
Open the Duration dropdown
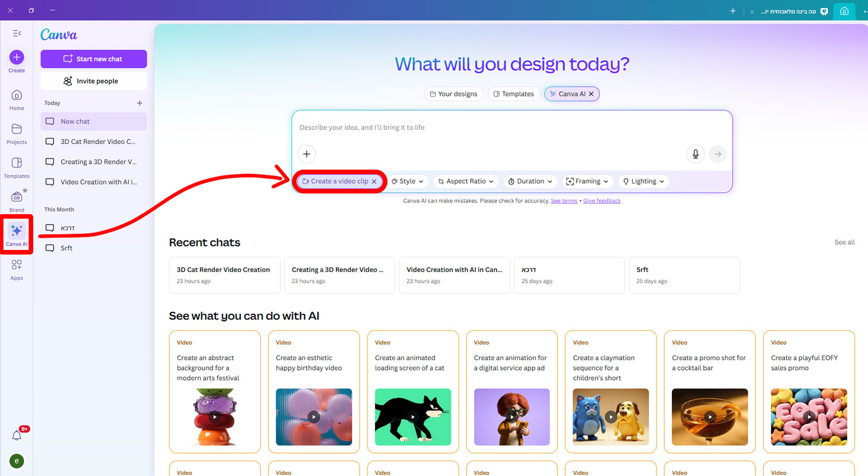point(530,181)
